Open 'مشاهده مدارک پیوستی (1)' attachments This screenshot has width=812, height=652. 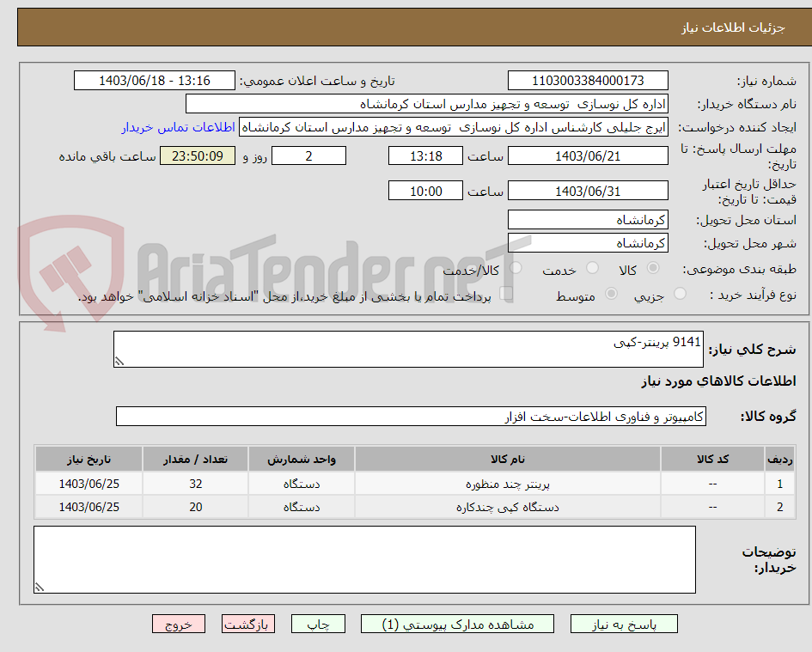coord(457,624)
